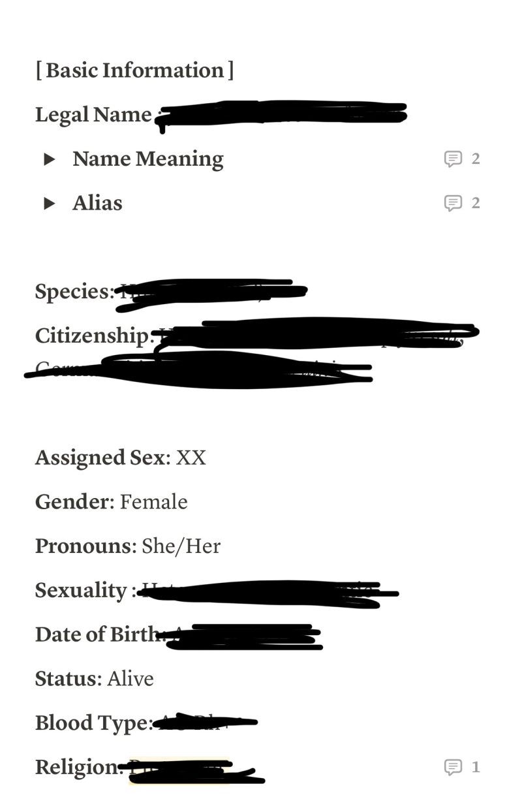
Task: Click the Religion comment count
Action: [x=476, y=767]
